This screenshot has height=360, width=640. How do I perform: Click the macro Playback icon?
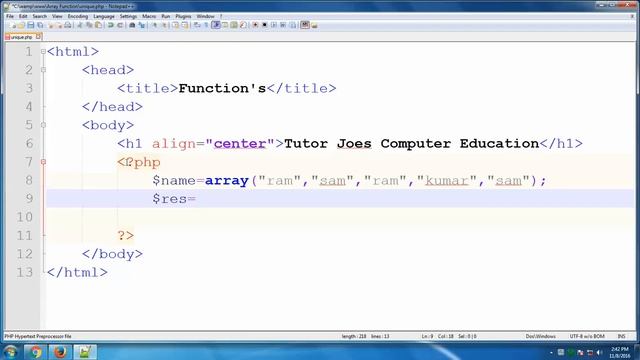coord(274,25)
